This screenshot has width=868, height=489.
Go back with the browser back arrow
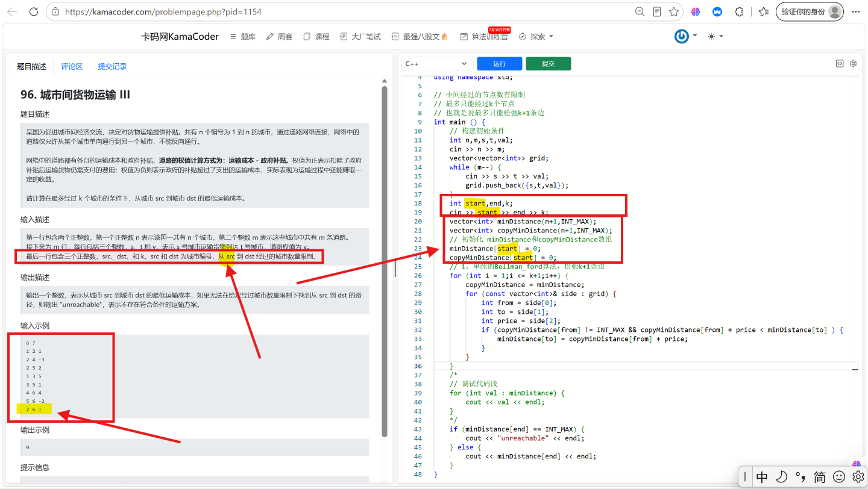click(11, 11)
